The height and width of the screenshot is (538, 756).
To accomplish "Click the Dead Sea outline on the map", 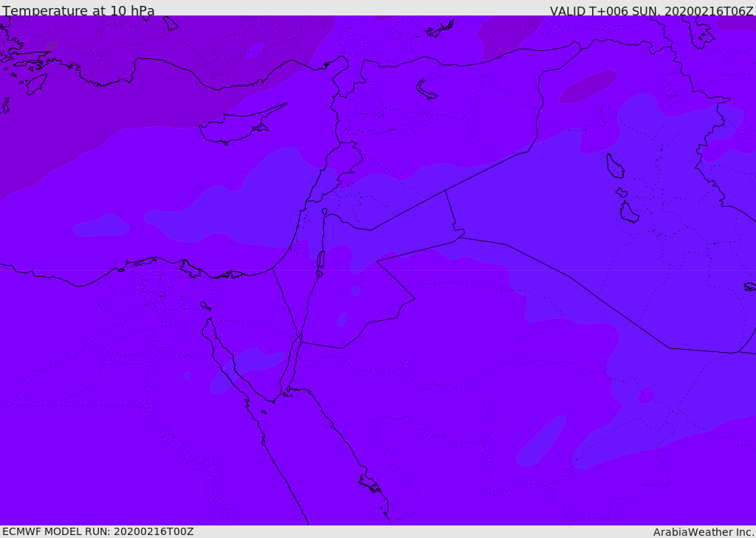I will pyautogui.click(x=320, y=261).
